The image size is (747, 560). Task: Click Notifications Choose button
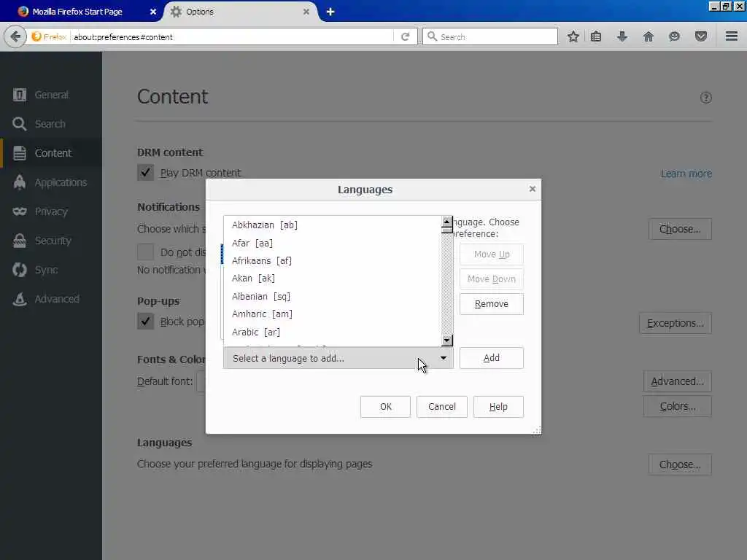(680, 229)
